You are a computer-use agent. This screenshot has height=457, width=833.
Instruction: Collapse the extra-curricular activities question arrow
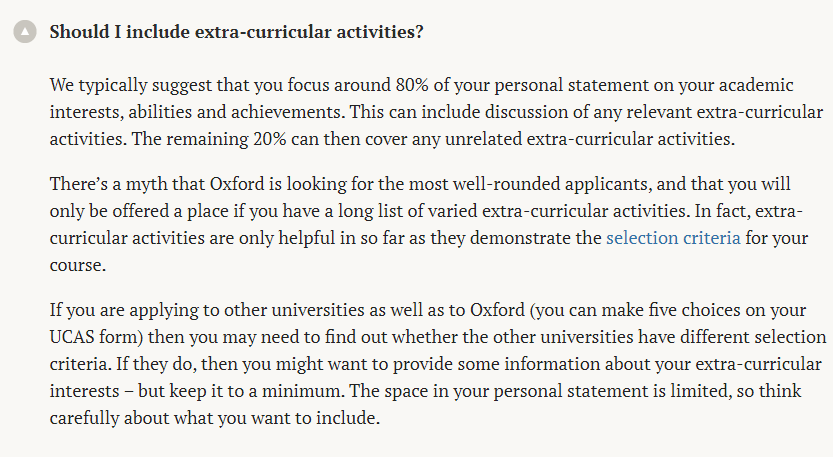click(x=25, y=31)
